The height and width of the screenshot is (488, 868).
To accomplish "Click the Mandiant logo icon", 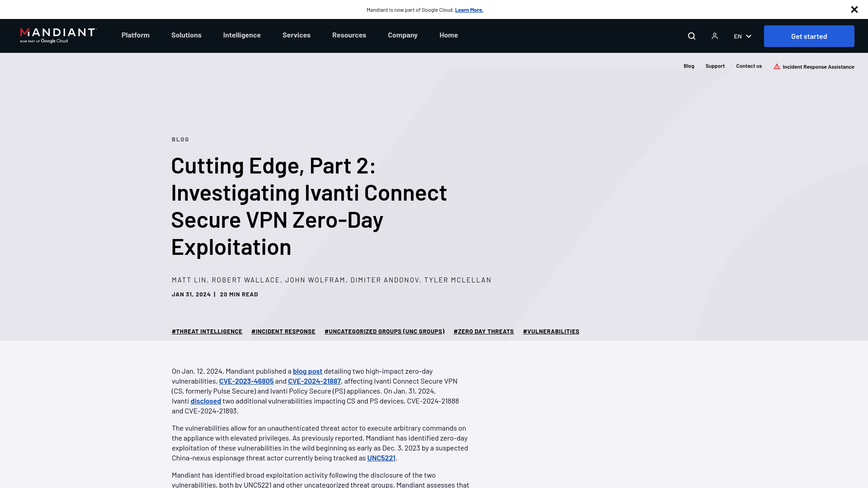I will tap(58, 36).
